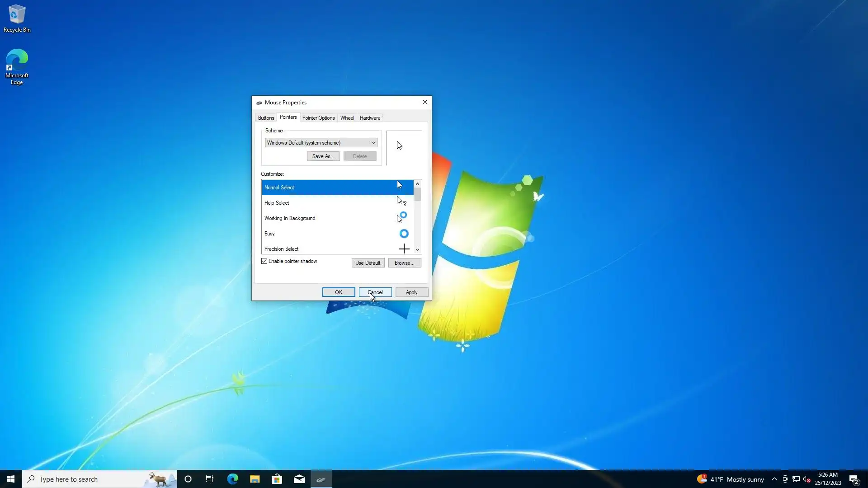Open the Hardware tab
Image resolution: width=868 pixels, height=488 pixels.
point(370,118)
